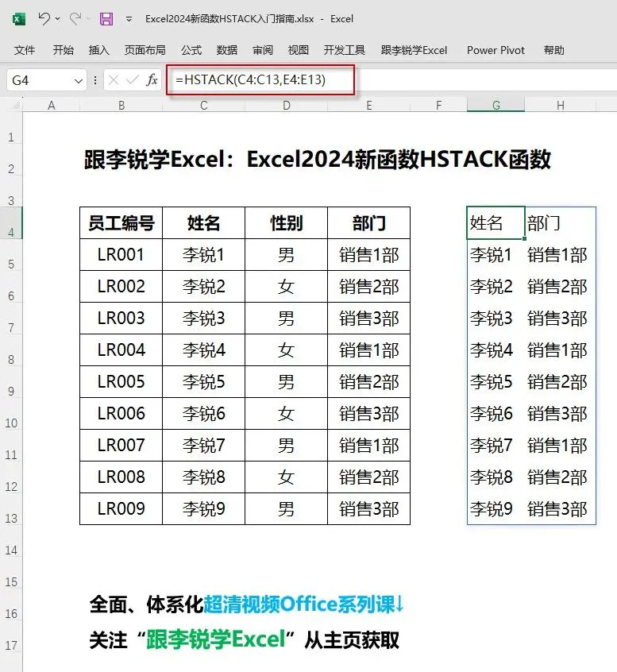
Task: Open the Customize Quick Access Toolbar dropdown
Action: tap(129, 19)
